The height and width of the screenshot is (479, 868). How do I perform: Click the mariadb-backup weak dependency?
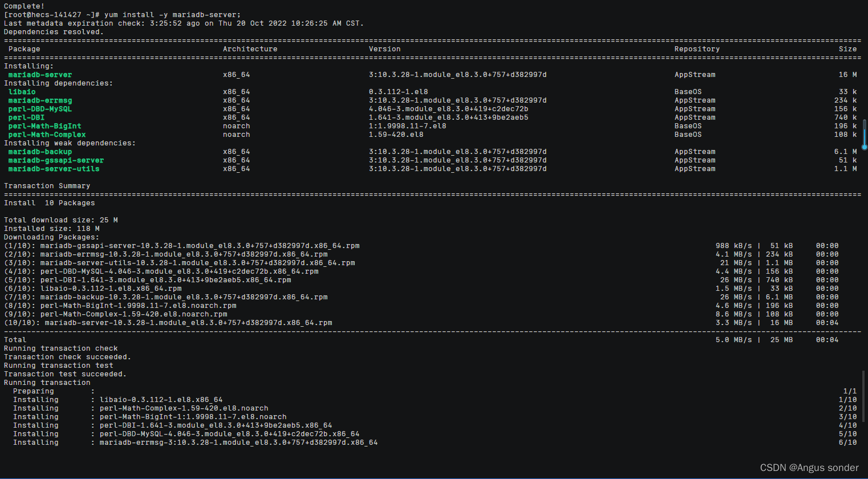point(39,152)
